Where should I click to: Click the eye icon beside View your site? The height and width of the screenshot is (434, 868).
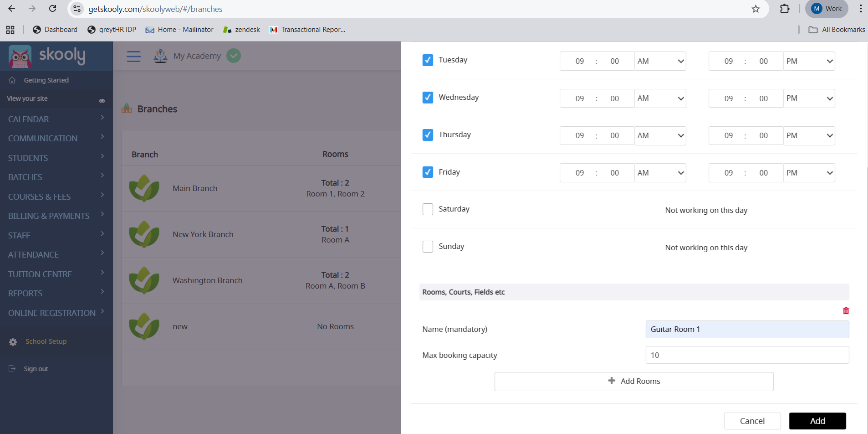click(102, 101)
